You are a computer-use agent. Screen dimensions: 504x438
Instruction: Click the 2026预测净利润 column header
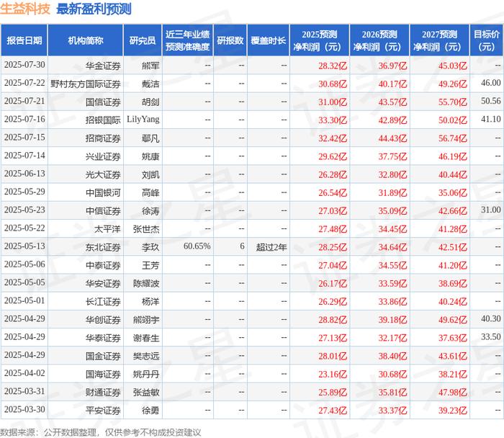tap(379, 40)
